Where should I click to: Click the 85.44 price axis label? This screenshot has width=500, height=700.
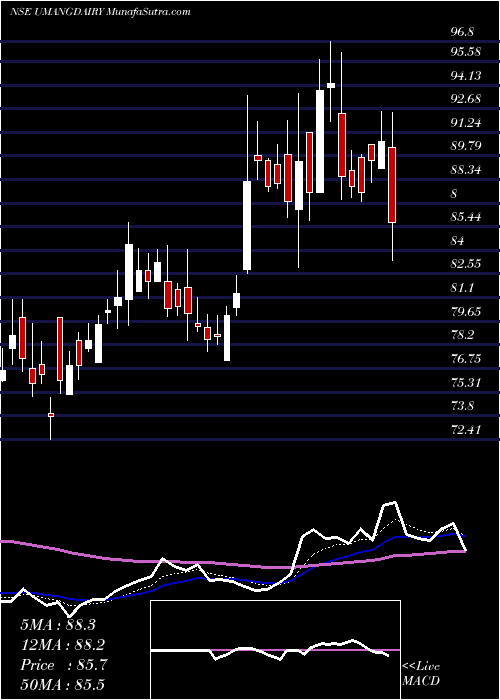point(465,217)
